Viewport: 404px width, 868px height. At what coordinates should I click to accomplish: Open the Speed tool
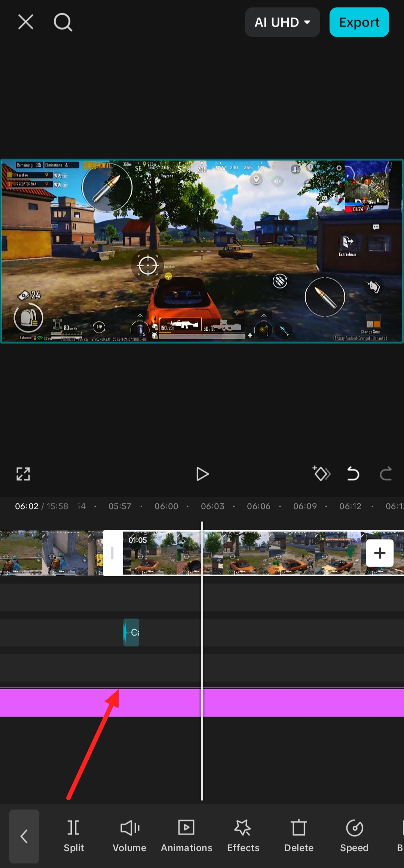coord(354,837)
